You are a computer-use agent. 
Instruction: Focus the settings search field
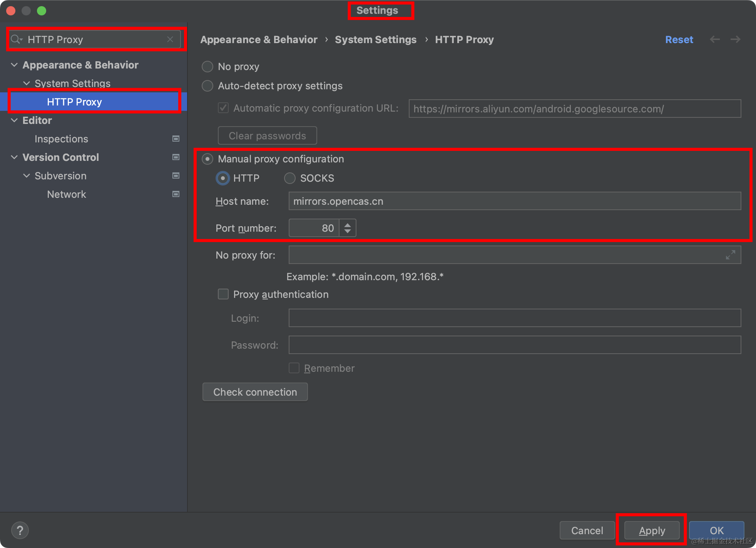coord(95,39)
